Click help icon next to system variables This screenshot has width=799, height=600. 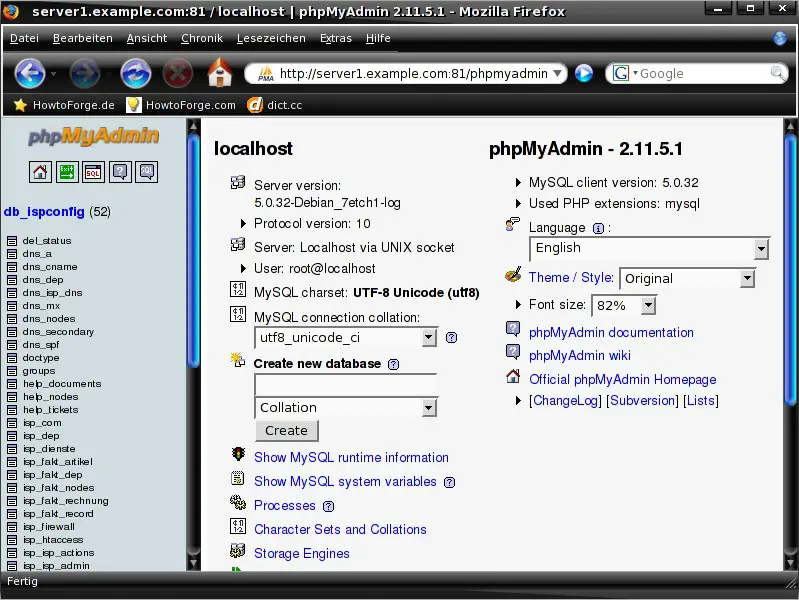(449, 482)
